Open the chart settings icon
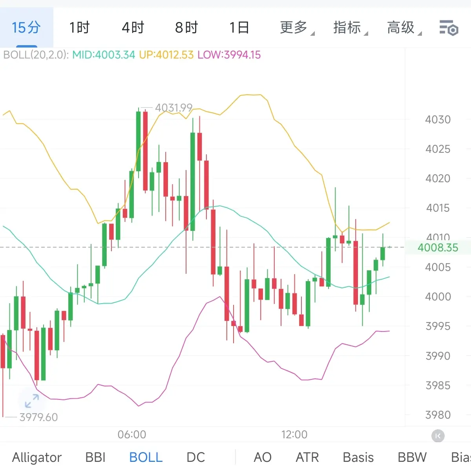 coord(449,28)
